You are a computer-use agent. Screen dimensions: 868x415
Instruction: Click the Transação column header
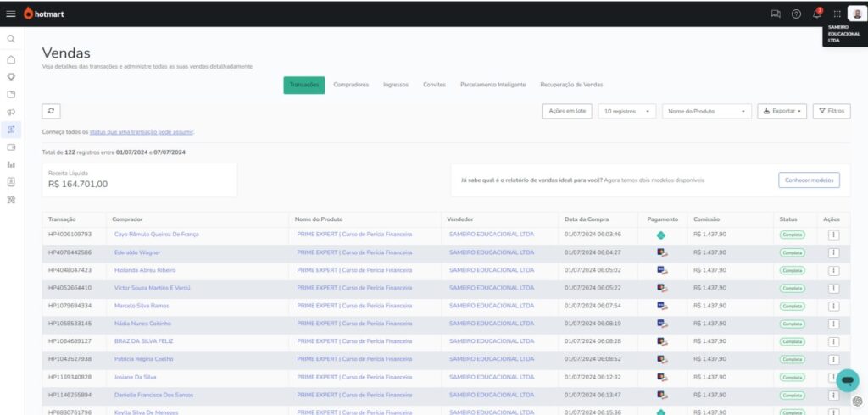(62, 219)
